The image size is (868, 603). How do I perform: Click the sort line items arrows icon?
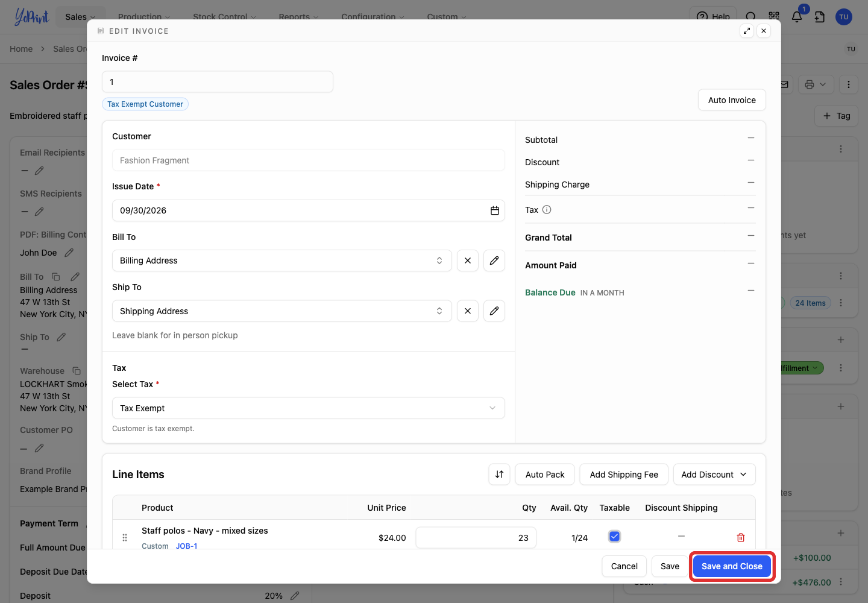(x=499, y=475)
